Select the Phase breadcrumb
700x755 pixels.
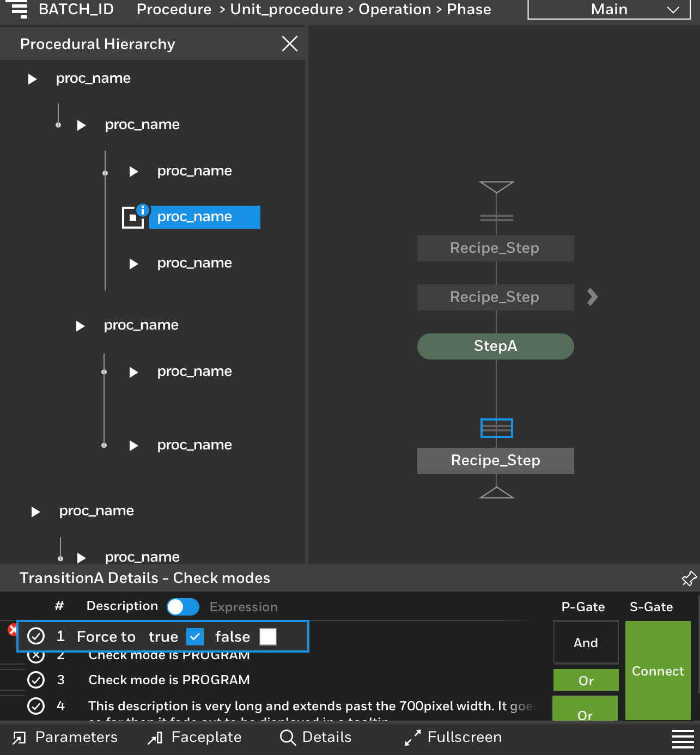click(468, 9)
